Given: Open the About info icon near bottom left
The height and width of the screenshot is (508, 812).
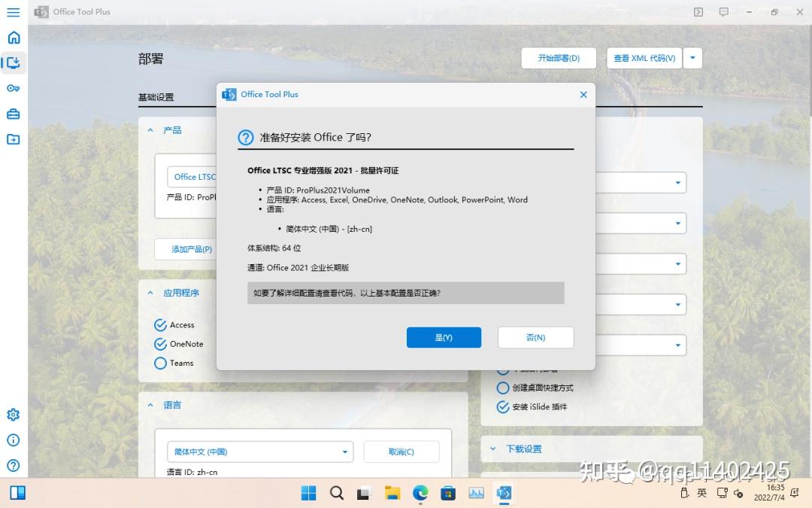Looking at the screenshot, I should pyautogui.click(x=13, y=440).
